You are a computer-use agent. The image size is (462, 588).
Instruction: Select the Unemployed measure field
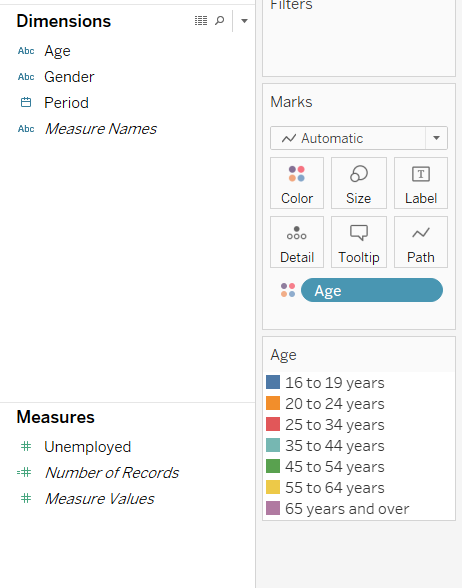[x=87, y=447]
